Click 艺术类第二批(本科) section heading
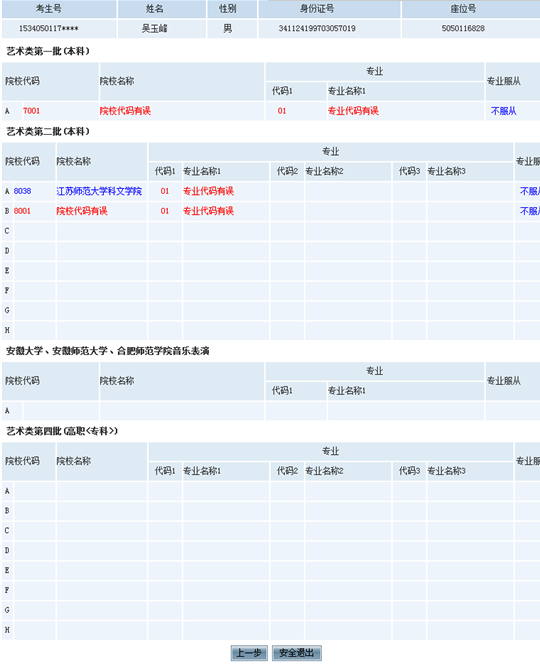Image resolution: width=540 pixels, height=664 pixels. [x=48, y=132]
